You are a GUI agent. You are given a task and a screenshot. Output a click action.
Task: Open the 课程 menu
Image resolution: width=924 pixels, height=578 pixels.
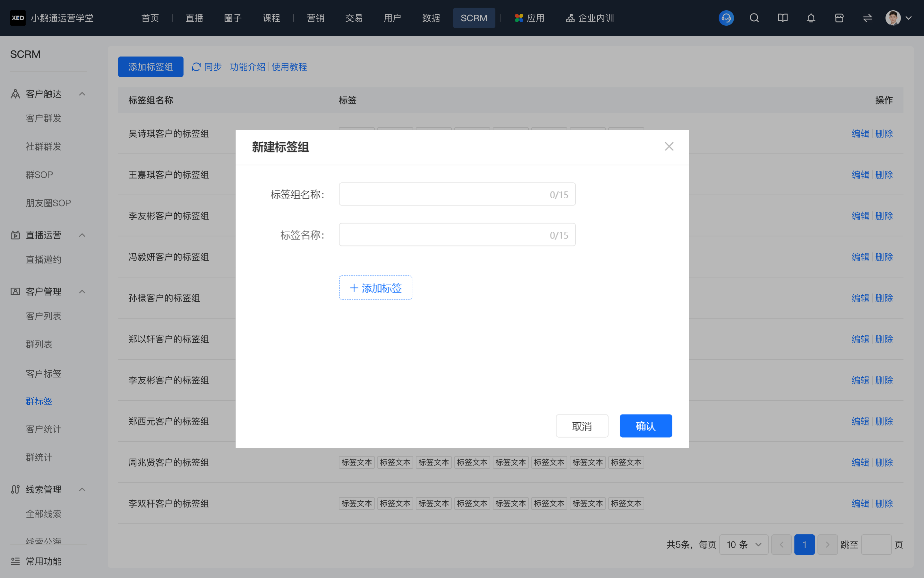click(x=271, y=18)
